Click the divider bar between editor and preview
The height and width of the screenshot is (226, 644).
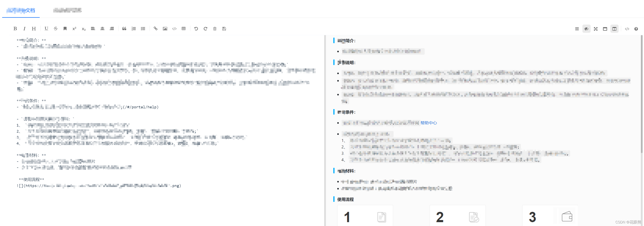[x=325, y=130]
